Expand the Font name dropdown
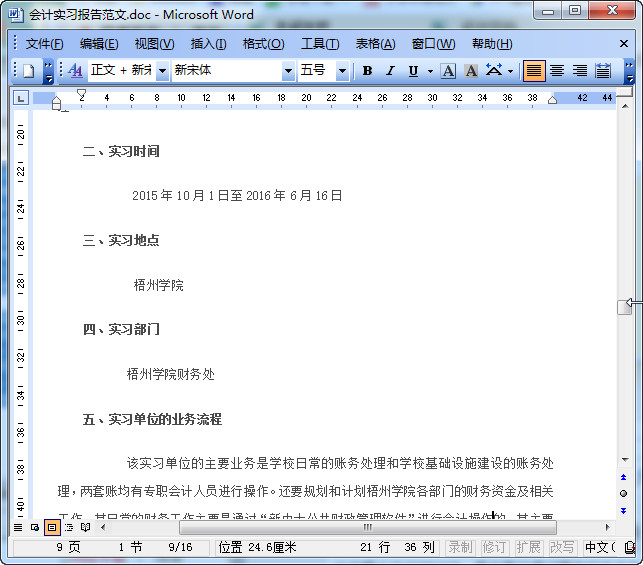 click(288, 71)
